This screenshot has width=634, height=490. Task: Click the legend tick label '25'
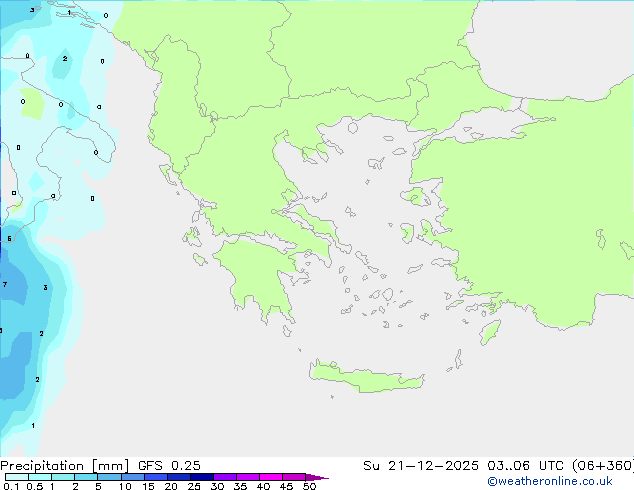(194, 486)
